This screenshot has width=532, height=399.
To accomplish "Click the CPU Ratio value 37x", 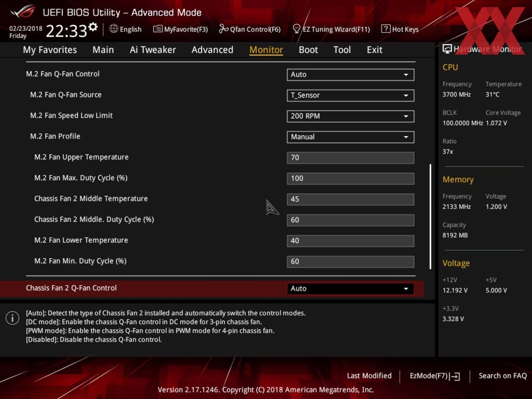I will (448, 151).
